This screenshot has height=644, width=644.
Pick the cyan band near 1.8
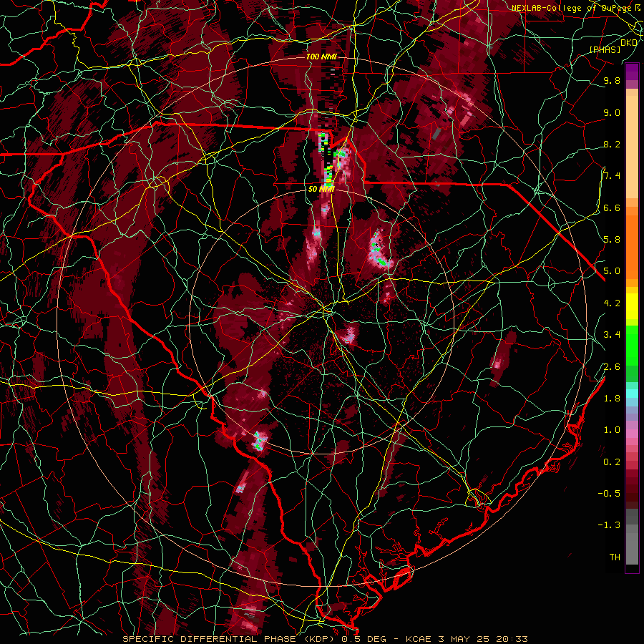632,394
